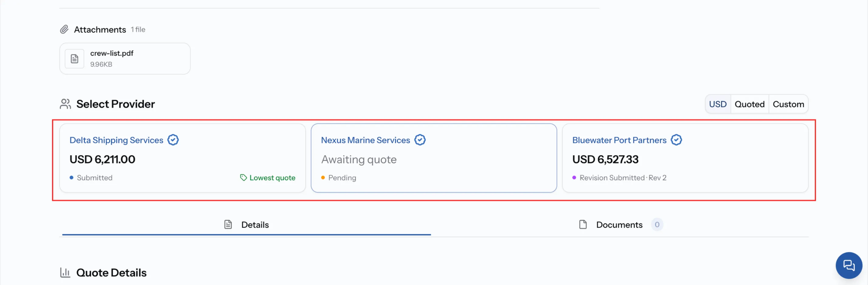Click the 1 file count next to Attachments
Image resolution: width=868 pixels, height=285 pixels.
pos(138,29)
